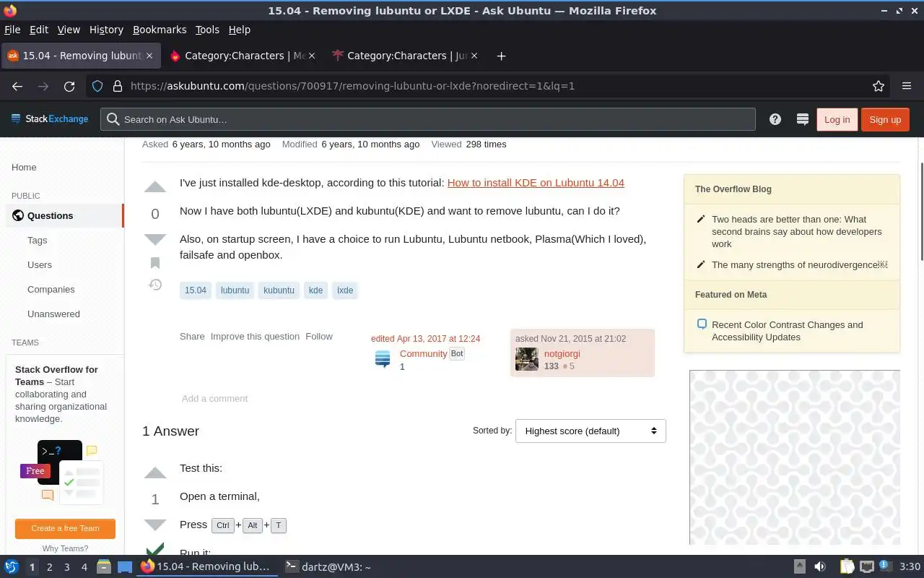Screen dimensions: 924x578
Task: Go back using browser back arrow
Action: [17, 86]
